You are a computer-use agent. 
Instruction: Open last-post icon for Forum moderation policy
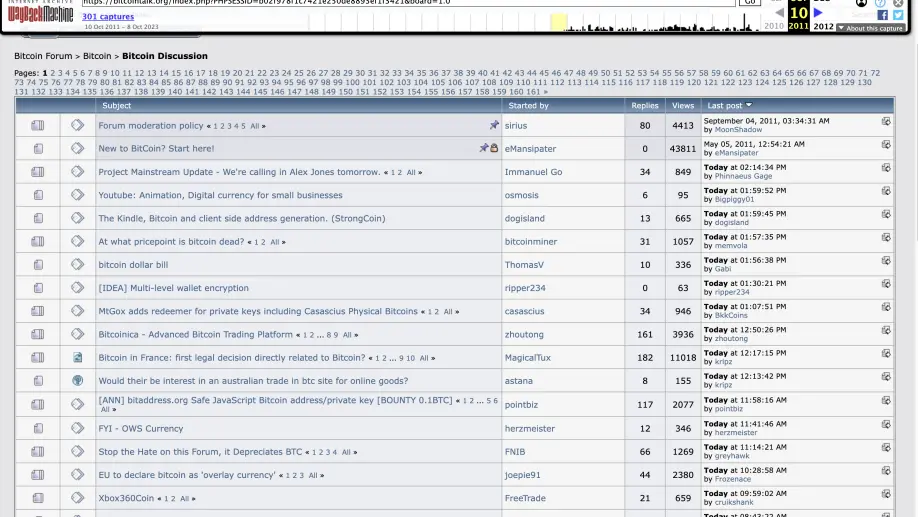tap(886, 121)
